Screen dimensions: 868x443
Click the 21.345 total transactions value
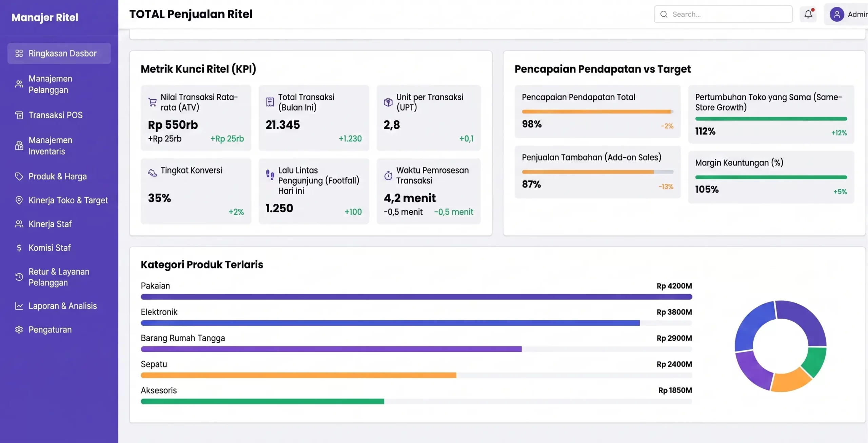pyautogui.click(x=283, y=125)
